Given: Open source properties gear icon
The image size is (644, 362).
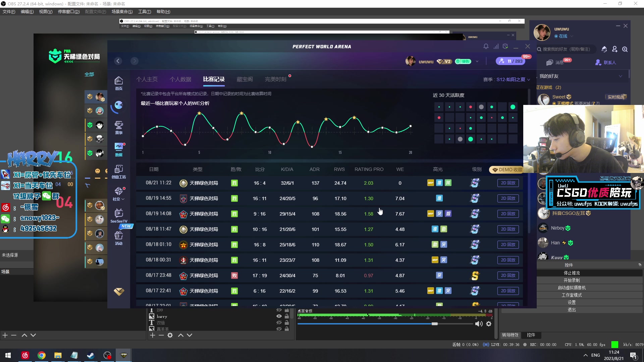Looking at the screenshot, I should 170,335.
